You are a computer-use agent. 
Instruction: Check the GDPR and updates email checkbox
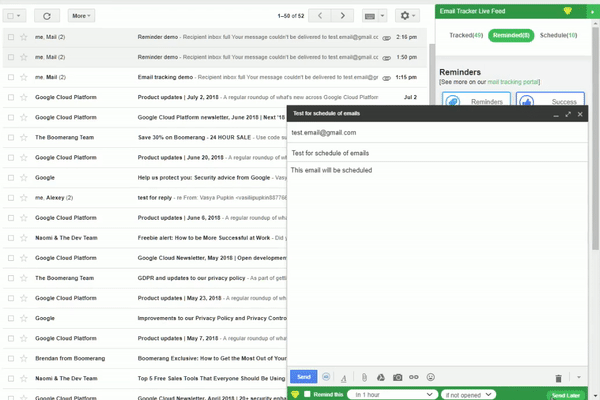[11, 278]
